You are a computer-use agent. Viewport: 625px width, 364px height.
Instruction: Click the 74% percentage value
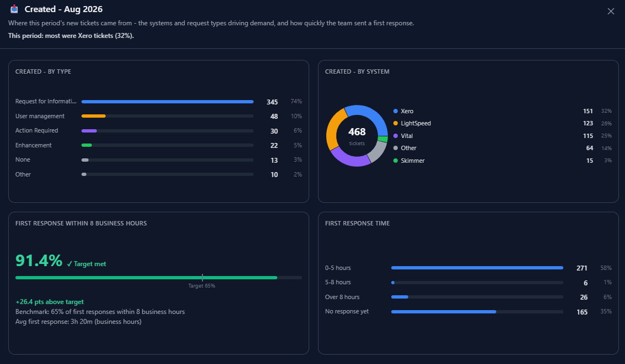296,102
